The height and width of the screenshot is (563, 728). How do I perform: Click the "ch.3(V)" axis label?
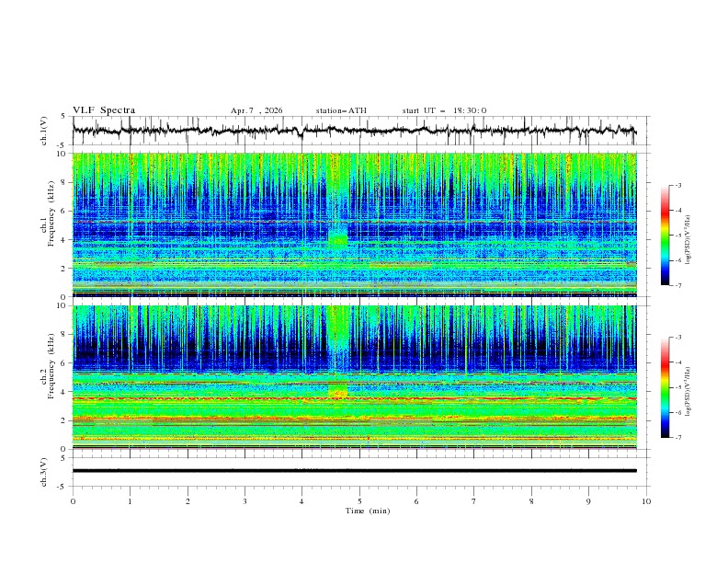tap(44, 472)
